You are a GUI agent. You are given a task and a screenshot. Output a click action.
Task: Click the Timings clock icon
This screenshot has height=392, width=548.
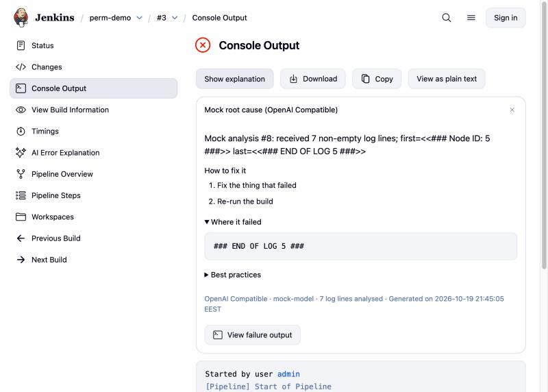pyautogui.click(x=21, y=131)
